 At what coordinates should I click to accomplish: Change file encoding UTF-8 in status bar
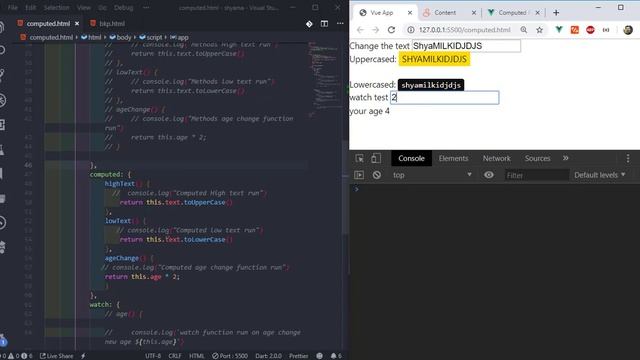pos(153,356)
